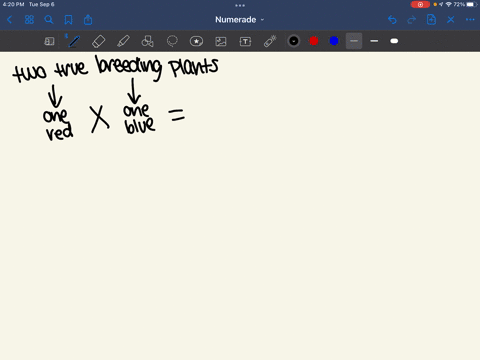Select the Text box tool

(x=245, y=41)
